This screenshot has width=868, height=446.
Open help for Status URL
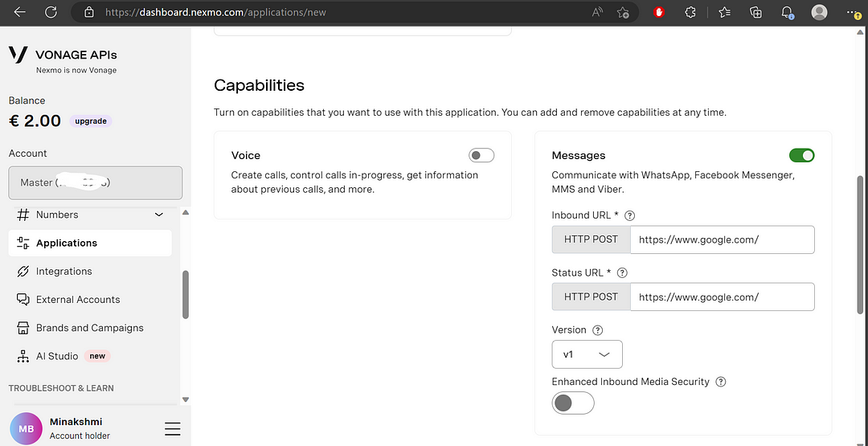pos(622,272)
